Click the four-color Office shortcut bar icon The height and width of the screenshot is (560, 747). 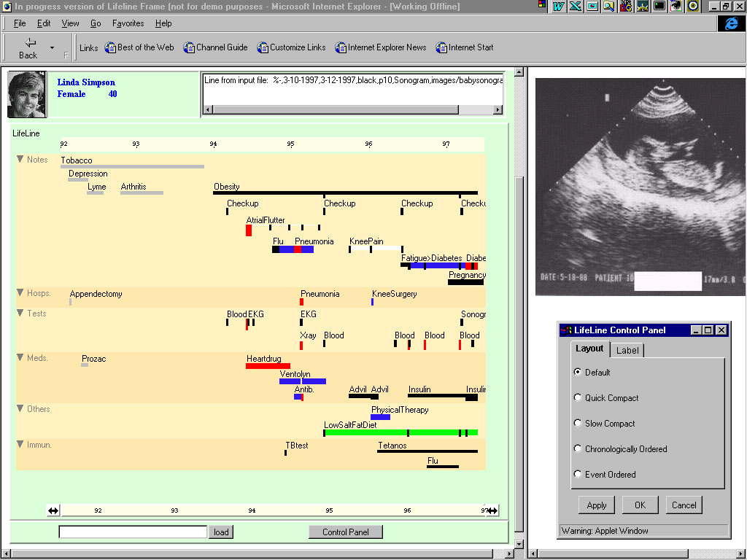coord(542,4)
